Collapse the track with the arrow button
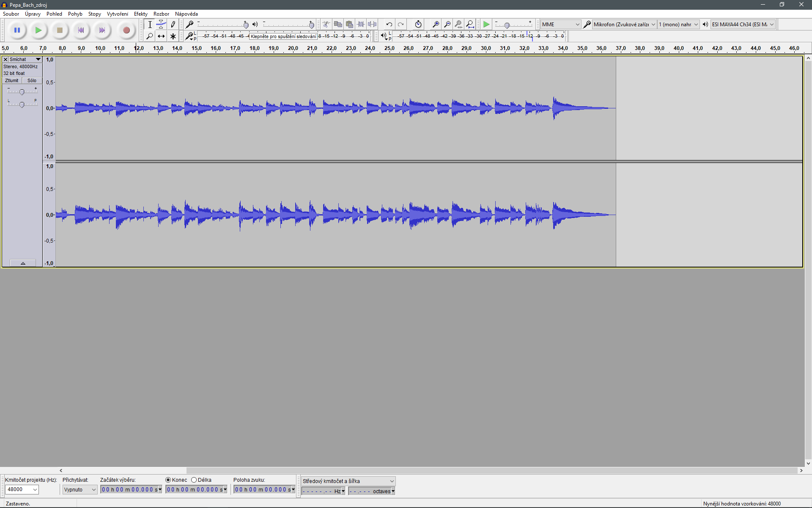Screen dimensions: 812x508 23,263
